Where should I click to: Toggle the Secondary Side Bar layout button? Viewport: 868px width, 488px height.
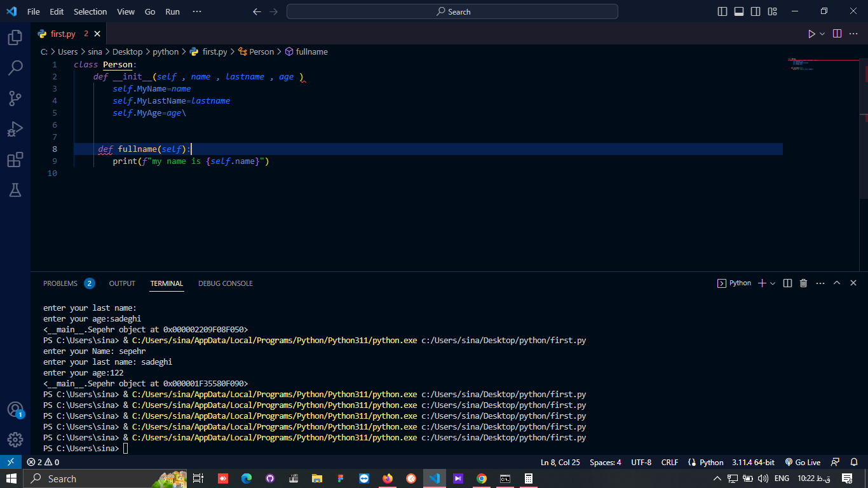point(756,11)
